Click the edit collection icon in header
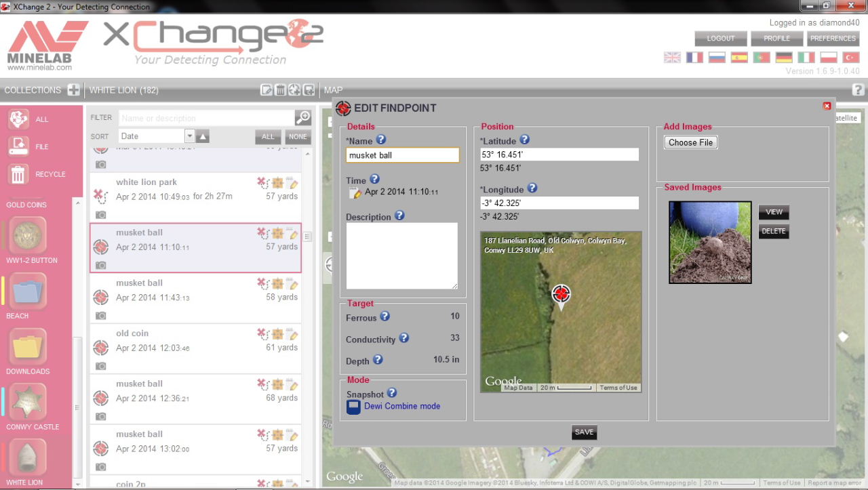Viewport: 868px width, 490px height. tap(267, 90)
